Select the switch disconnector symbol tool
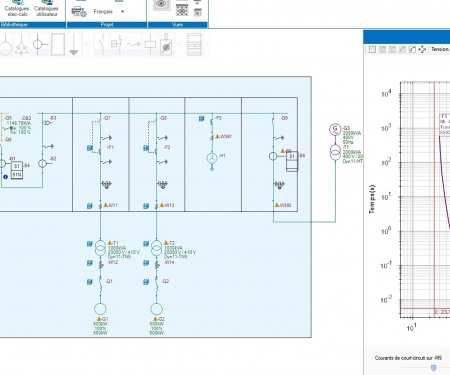This screenshot has width=450, height=375. point(101,44)
